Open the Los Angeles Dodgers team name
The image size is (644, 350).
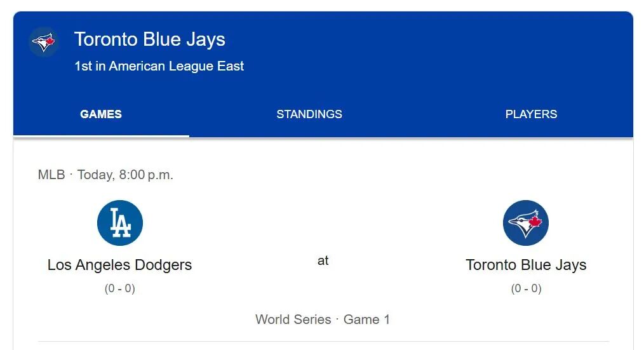click(119, 265)
